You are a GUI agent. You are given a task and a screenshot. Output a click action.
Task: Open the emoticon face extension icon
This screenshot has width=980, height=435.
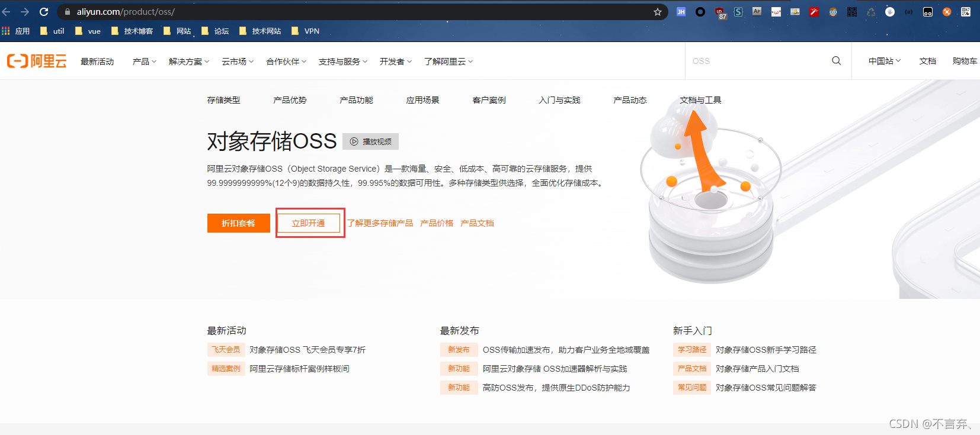(776, 12)
